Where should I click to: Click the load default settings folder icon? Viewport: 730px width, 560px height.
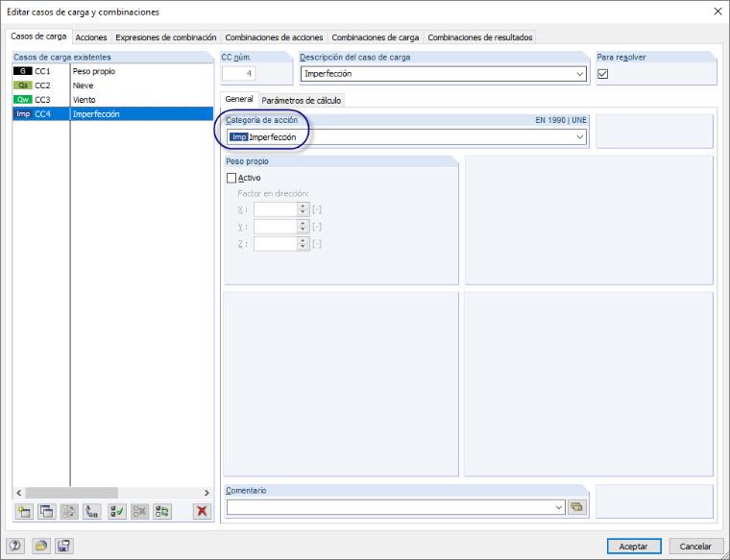[x=41, y=546]
